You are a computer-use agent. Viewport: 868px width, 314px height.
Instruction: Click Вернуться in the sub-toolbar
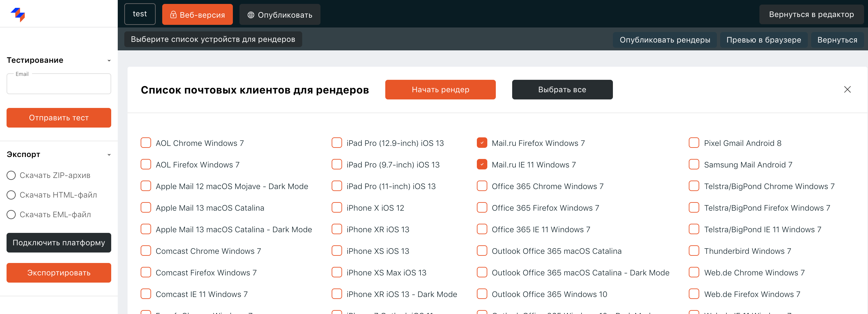[837, 40]
